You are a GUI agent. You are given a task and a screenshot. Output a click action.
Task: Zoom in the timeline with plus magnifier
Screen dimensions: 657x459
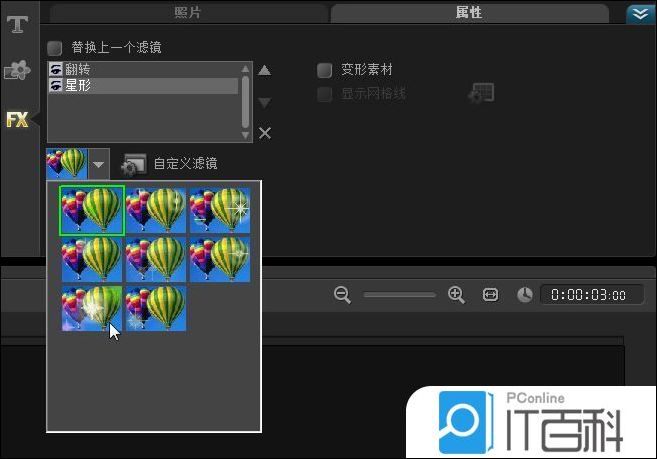(x=456, y=295)
